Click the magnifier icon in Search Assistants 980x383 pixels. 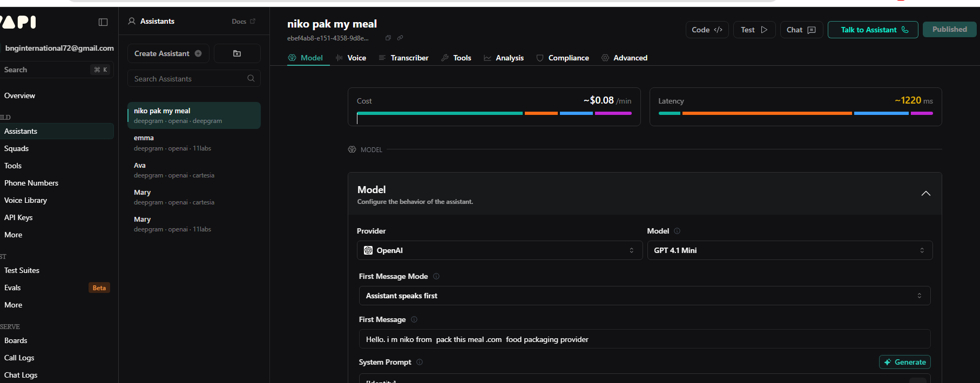[251, 78]
